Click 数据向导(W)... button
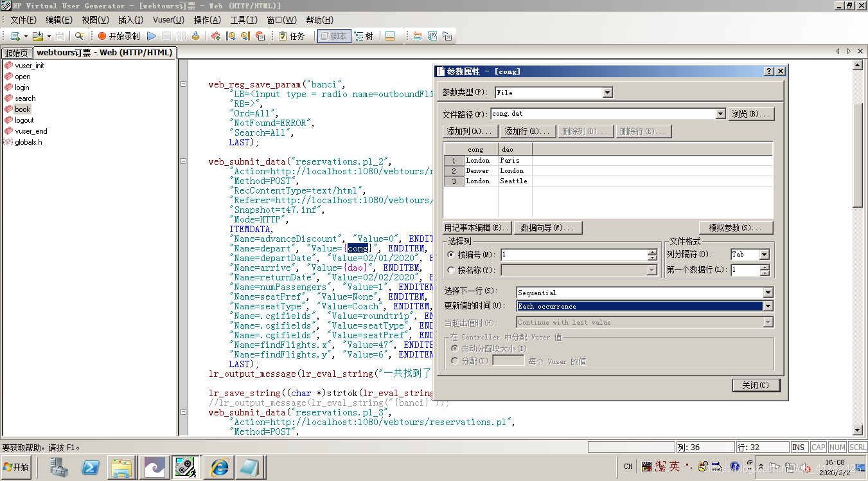This screenshot has height=481, width=868. [548, 228]
